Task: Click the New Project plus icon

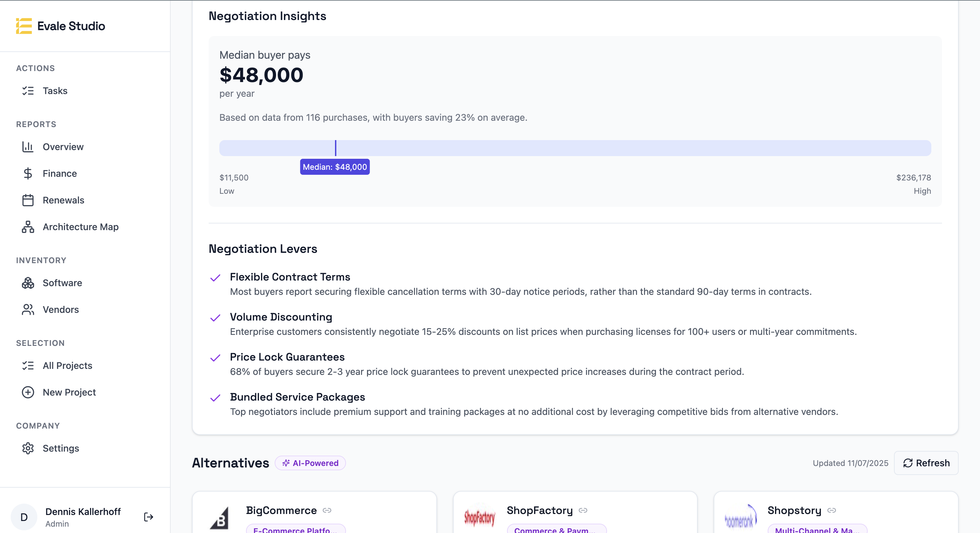Action: tap(28, 392)
